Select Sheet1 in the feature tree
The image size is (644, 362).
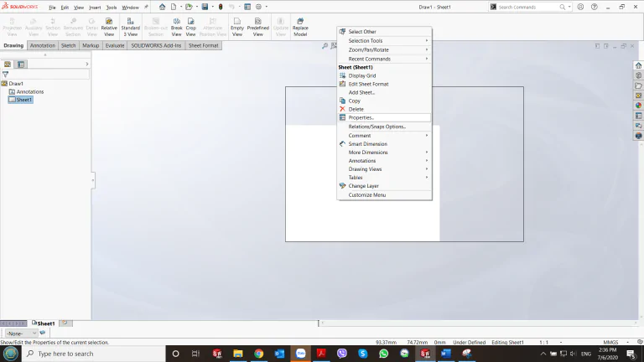(x=20, y=100)
